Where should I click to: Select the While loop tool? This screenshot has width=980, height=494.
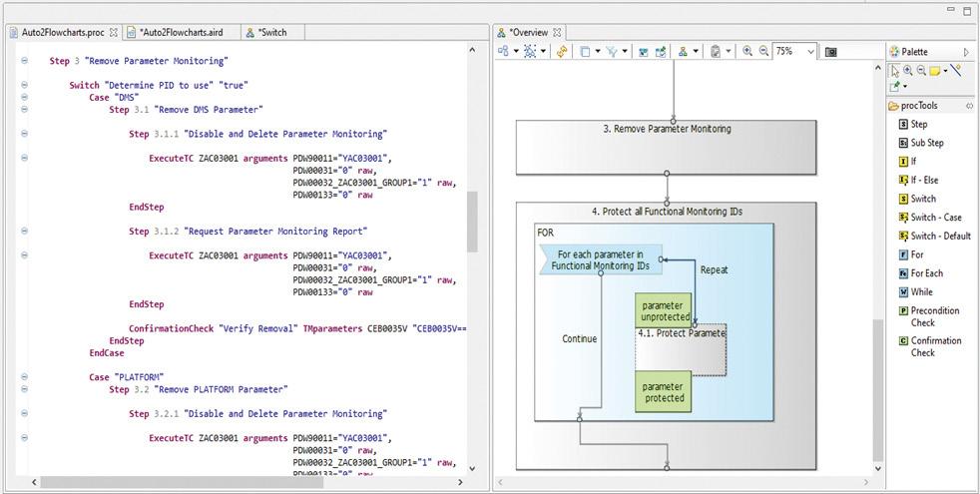(920, 292)
